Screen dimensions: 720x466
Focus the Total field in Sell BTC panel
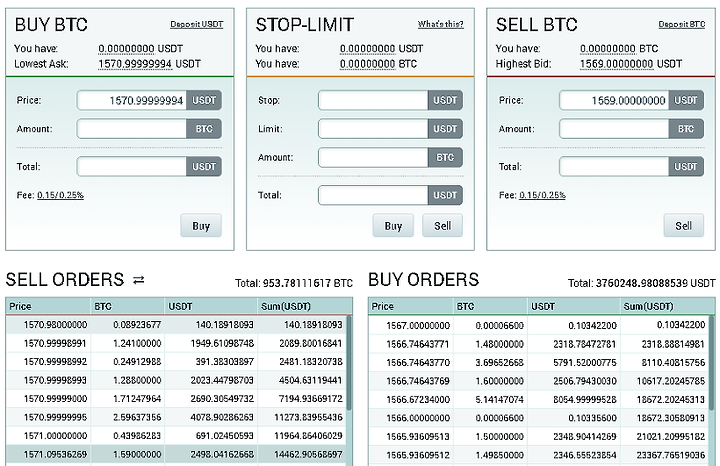pyautogui.click(x=614, y=166)
